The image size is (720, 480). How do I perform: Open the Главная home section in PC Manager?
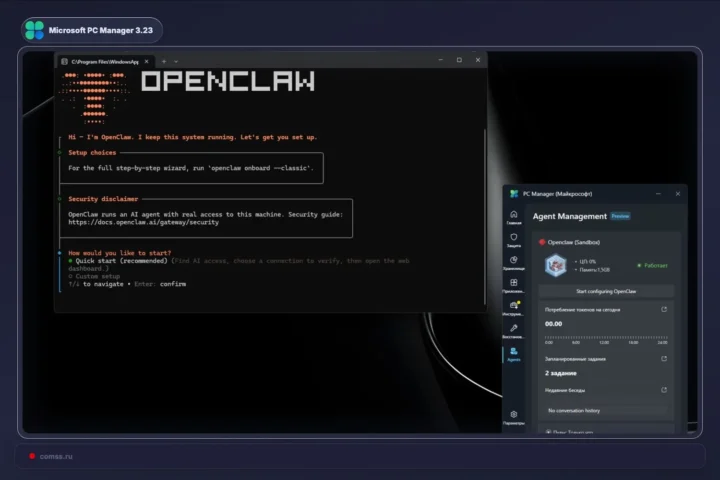click(x=514, y=217)
